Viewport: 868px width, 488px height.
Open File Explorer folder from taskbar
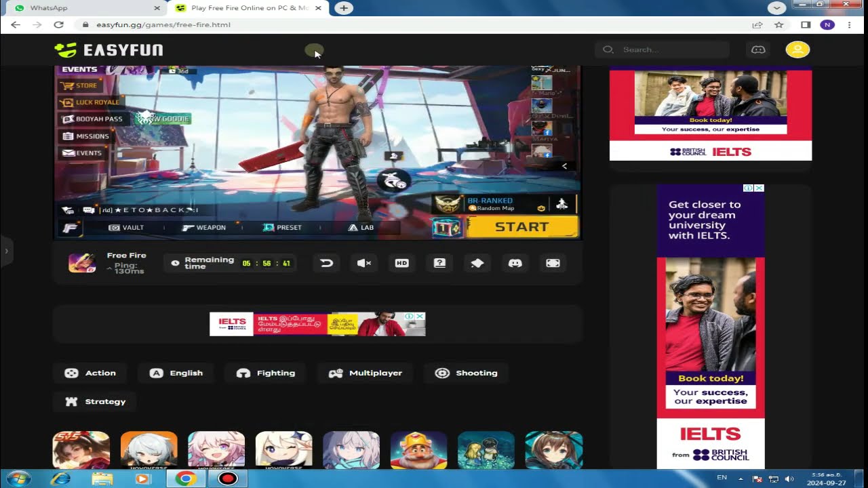(102, 479)
